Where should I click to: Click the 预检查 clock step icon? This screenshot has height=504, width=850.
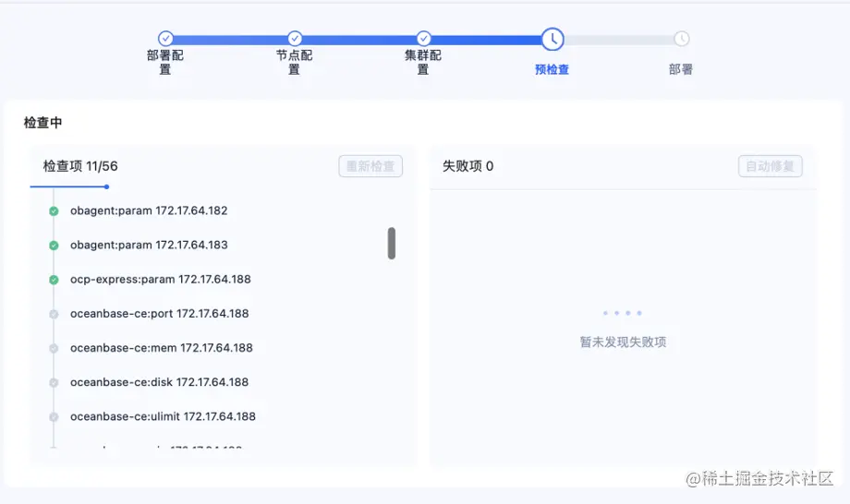click(552, 39)
